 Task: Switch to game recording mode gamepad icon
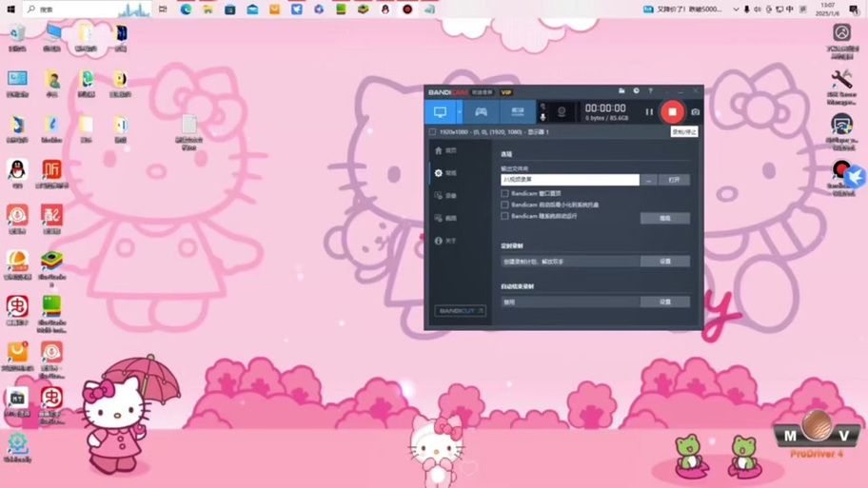pos(481,112)
